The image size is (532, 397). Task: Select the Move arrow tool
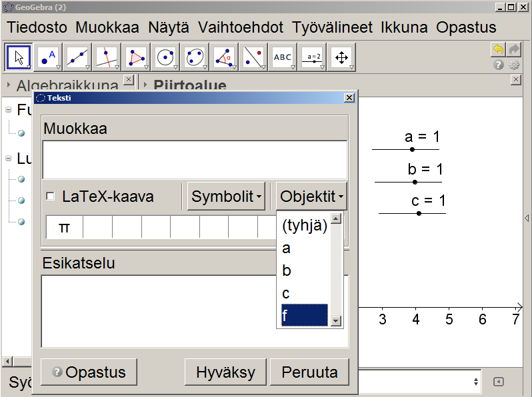19,57
